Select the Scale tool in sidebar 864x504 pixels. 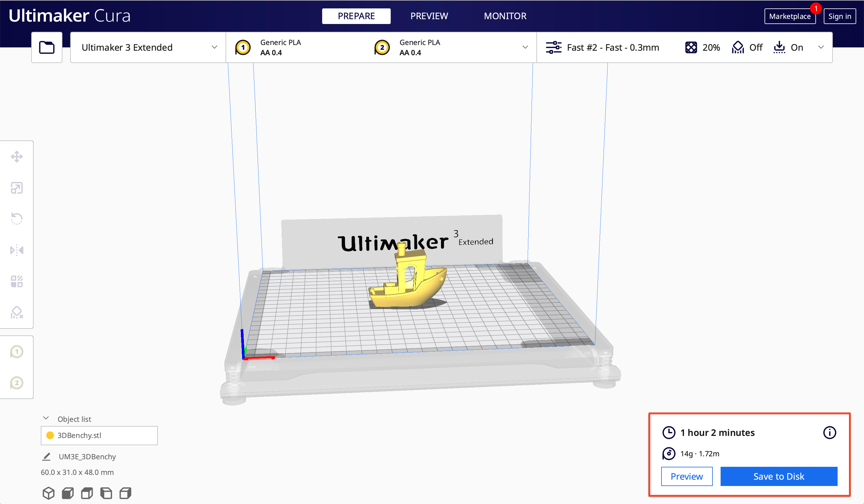(16, 187)
